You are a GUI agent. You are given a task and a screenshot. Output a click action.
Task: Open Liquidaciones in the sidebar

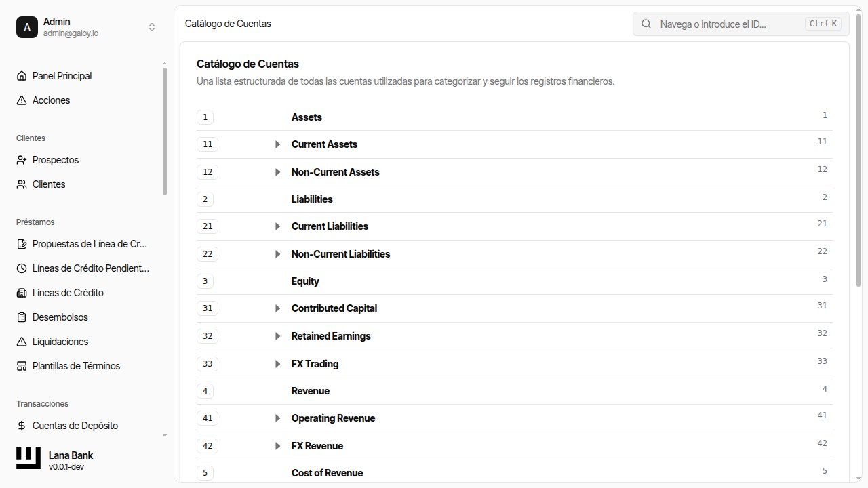coord(60,342)
